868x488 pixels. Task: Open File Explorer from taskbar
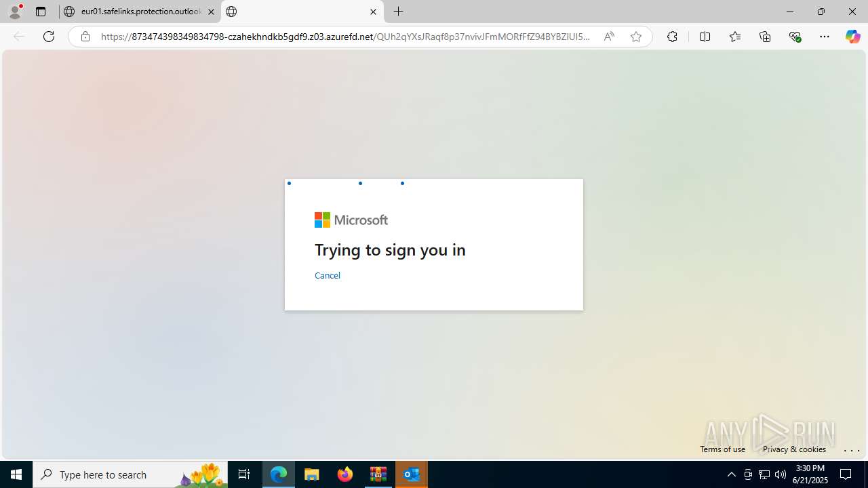[x=312, y=474]
